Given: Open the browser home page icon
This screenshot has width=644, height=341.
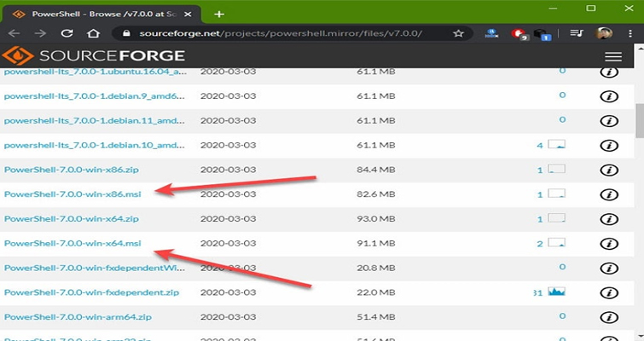Looking at the screenshot, I should pos(93,33).
